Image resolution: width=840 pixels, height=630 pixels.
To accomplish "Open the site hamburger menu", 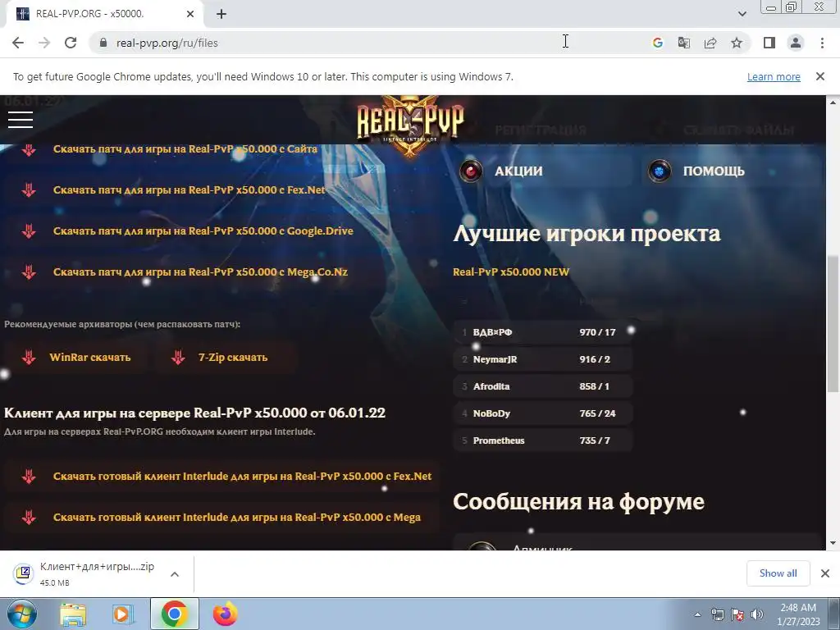I will point(21,120).
